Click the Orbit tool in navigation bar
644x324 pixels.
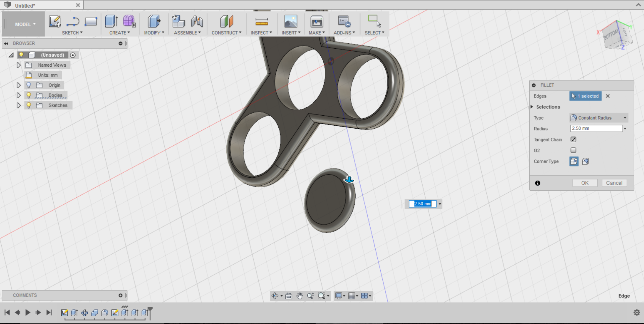point(275,296)
